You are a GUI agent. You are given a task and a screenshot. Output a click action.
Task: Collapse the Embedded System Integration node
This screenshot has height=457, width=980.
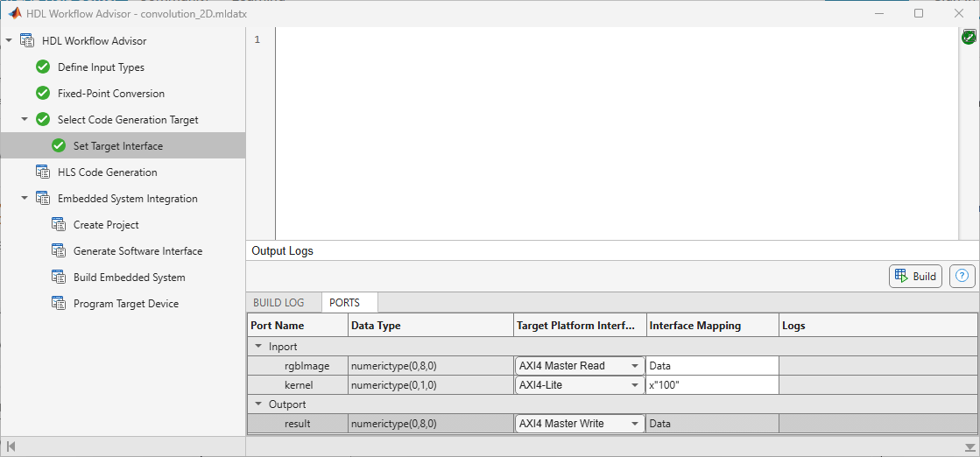(25, 198)
